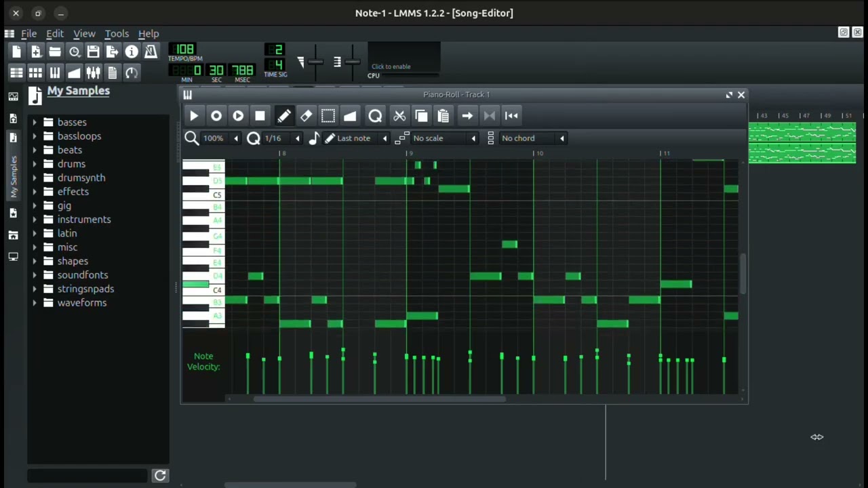
Task: Record notes while playing song
Action: 238,116
